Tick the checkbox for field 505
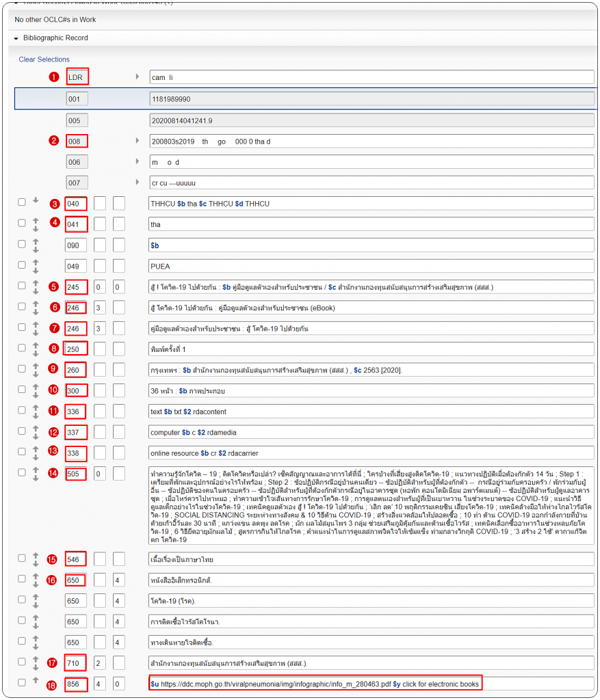600x700 pixels. click(21, 472)
